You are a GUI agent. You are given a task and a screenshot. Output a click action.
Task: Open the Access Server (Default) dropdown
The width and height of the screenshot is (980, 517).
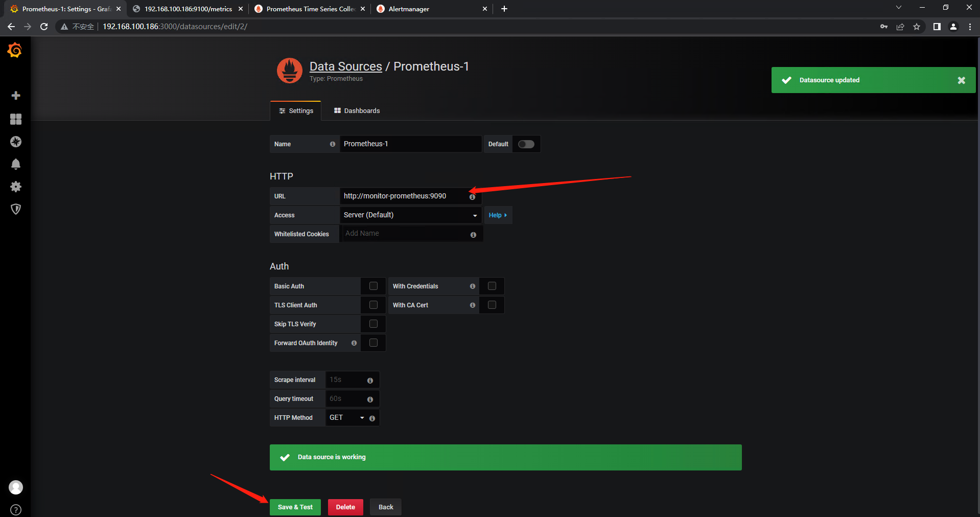(x=411, y=215)
